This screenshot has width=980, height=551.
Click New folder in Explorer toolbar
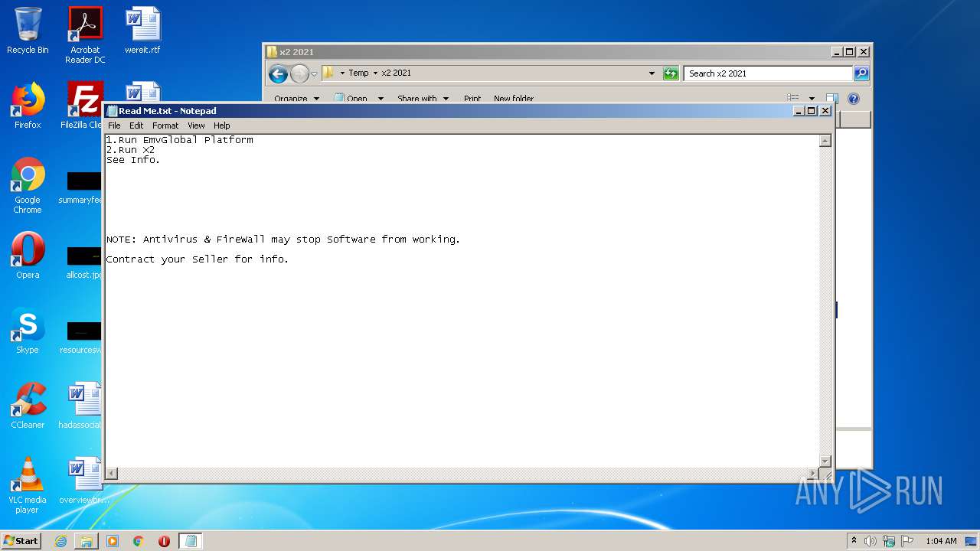[514, 99]
